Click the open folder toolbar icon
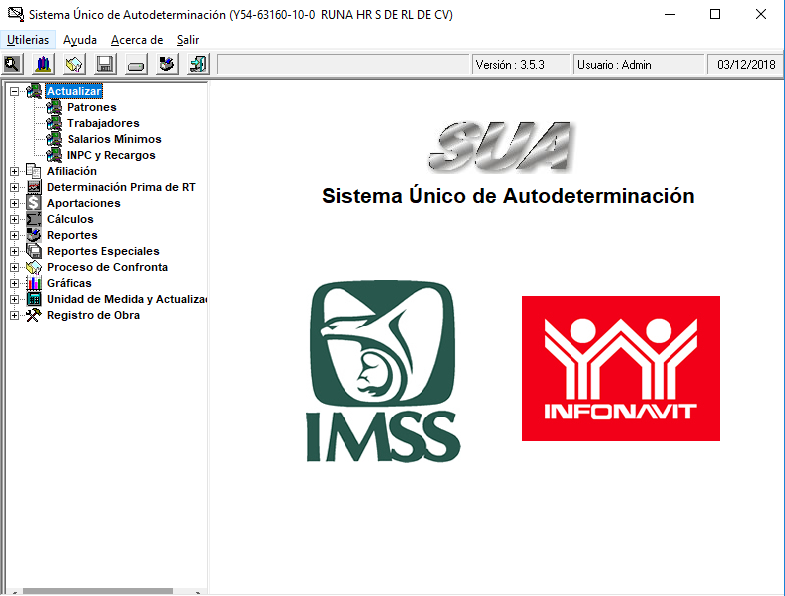785x596 pixels. [74, 64]
